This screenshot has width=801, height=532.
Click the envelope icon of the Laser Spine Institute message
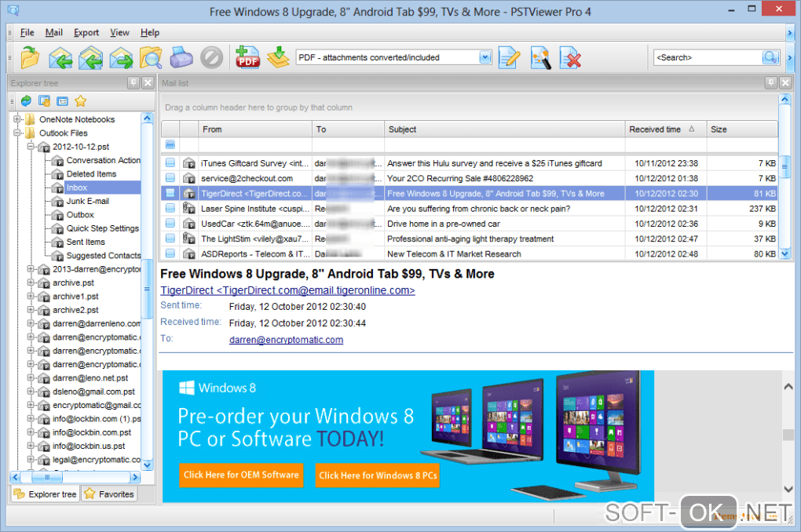point(189,208)
